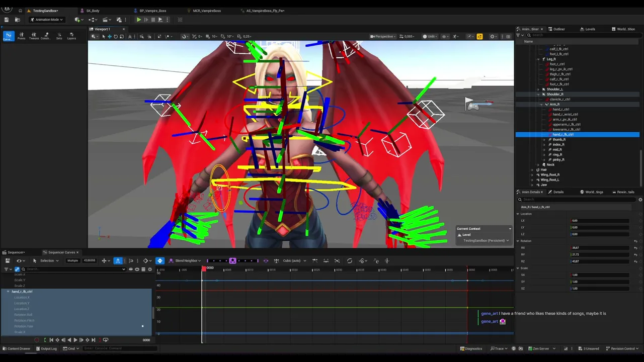Click the red playhead marker on timeline
The image size is (644, 362).
tap(204, 268)
